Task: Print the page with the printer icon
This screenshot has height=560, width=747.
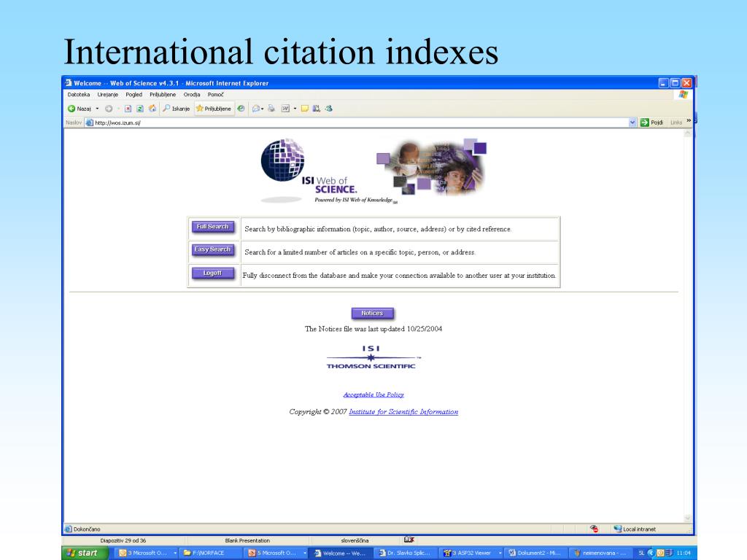Action: (x=271, y=109)
